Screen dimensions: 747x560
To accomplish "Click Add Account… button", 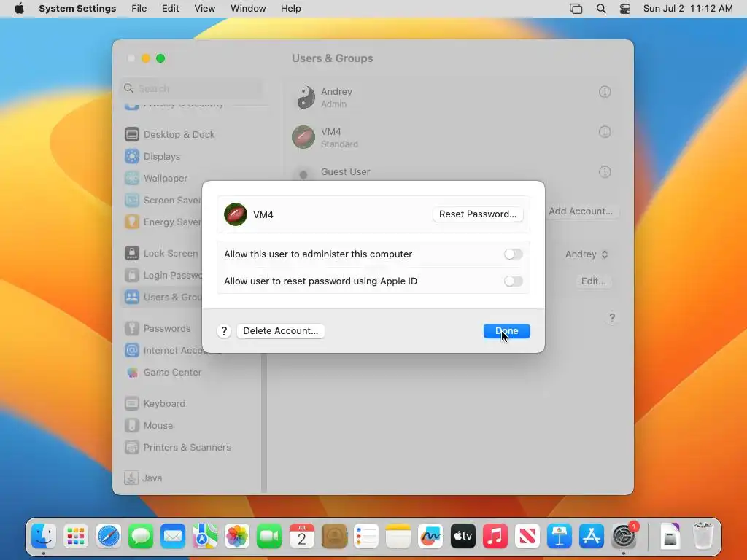I will pyautogui.click(x=581, y=211).
